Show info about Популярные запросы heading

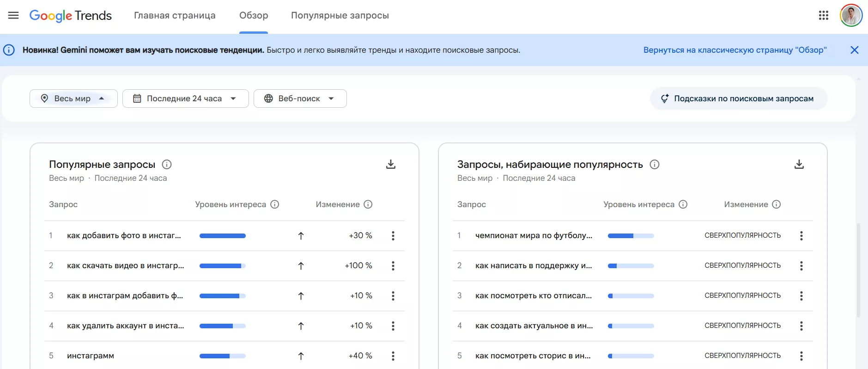(x=167, y=164)
